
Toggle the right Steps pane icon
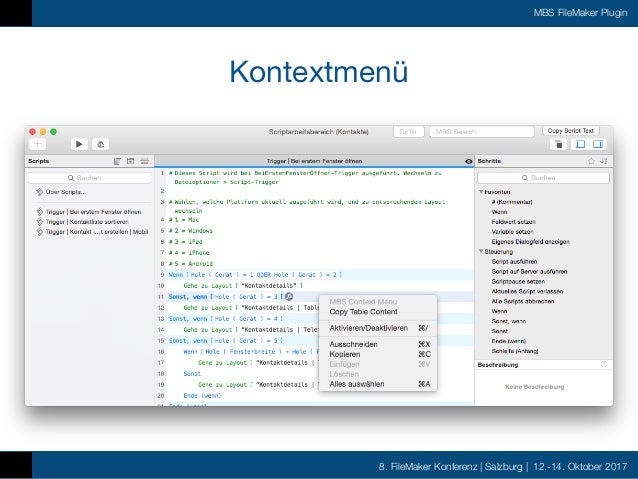[597, 144]
